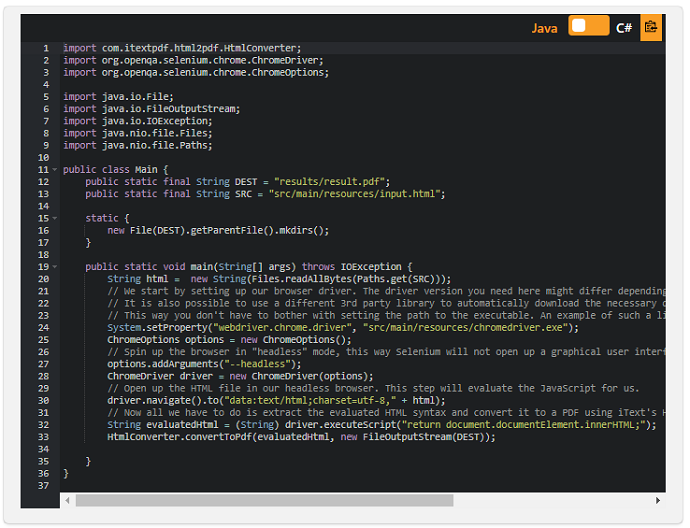Viewport: 690px width, 528px height.
Task: Click the copy code clipboard icon
Action: tap(651, 27)
